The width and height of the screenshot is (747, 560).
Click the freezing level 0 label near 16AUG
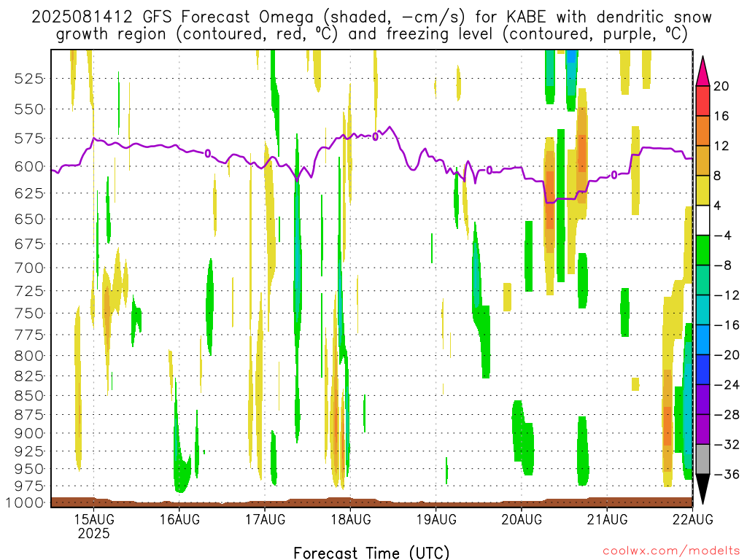208,153
